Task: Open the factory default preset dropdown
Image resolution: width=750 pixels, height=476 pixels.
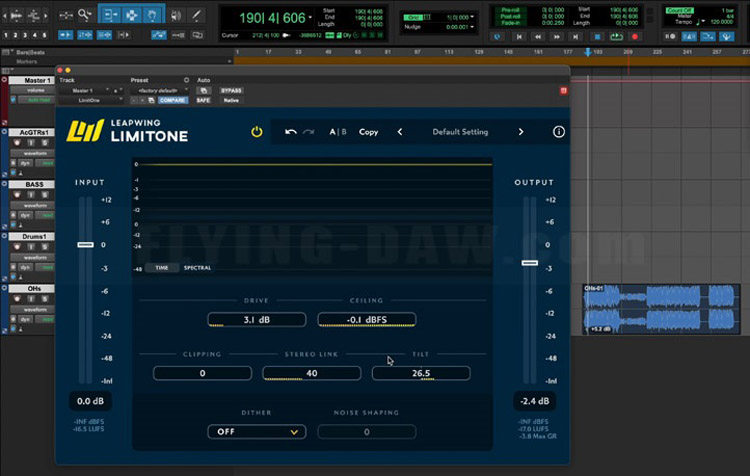Action: coord(160,90)
